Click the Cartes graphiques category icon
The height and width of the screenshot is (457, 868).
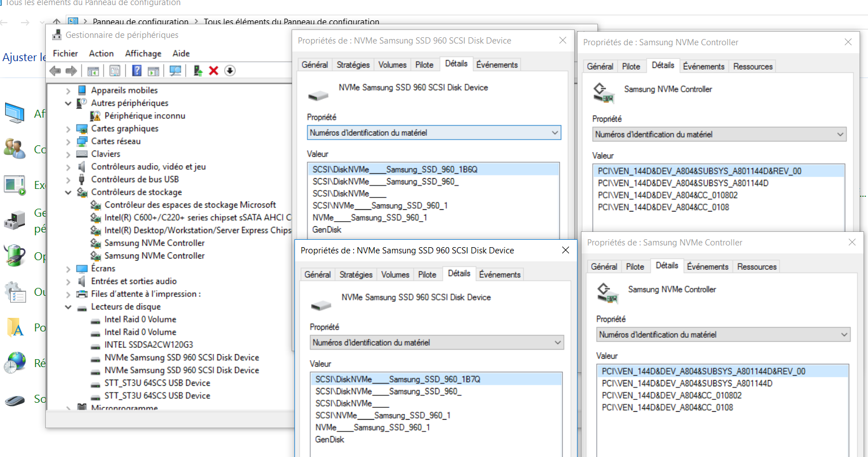point(82,128)
